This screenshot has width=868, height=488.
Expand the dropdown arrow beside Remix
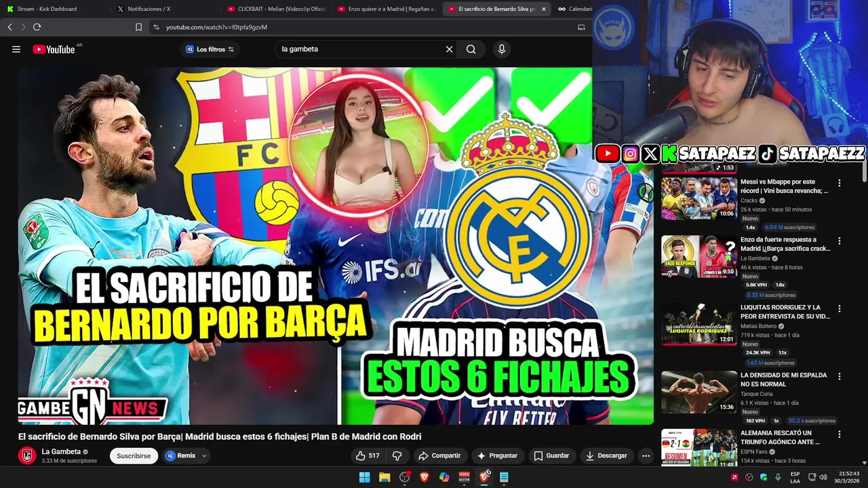point(204,455)
